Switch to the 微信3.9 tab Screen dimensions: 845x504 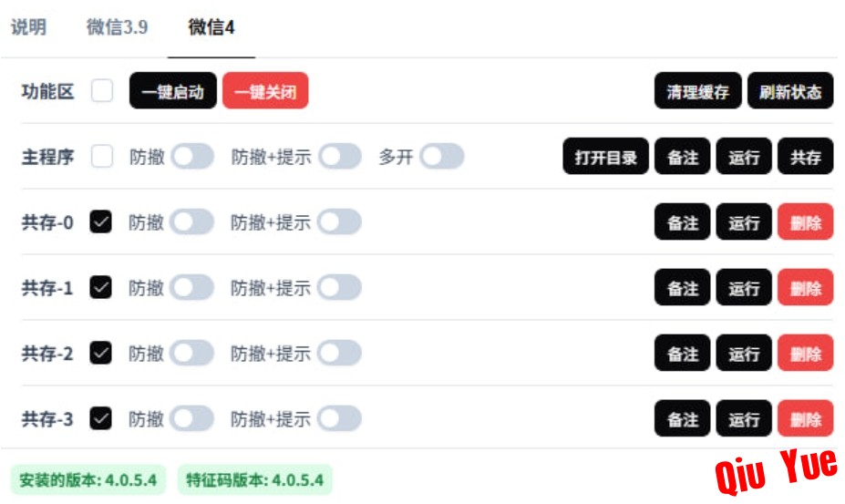[117, 27]
